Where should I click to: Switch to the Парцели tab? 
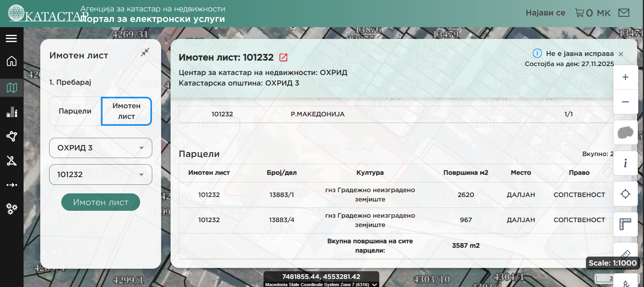tap(75, 111)
